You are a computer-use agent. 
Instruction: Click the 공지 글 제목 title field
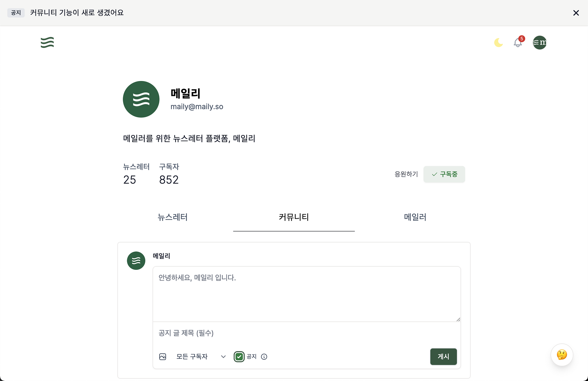pyautogui.click(x=306, y=333)
